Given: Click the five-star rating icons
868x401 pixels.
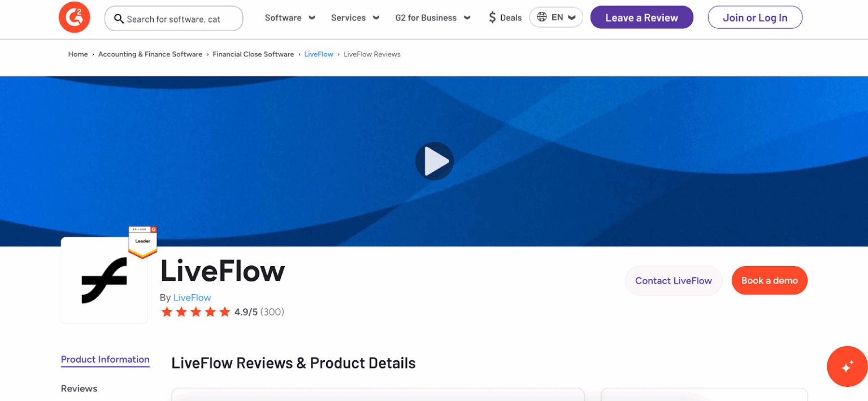Looking at the screenshot, I should (x=196, y=311).
